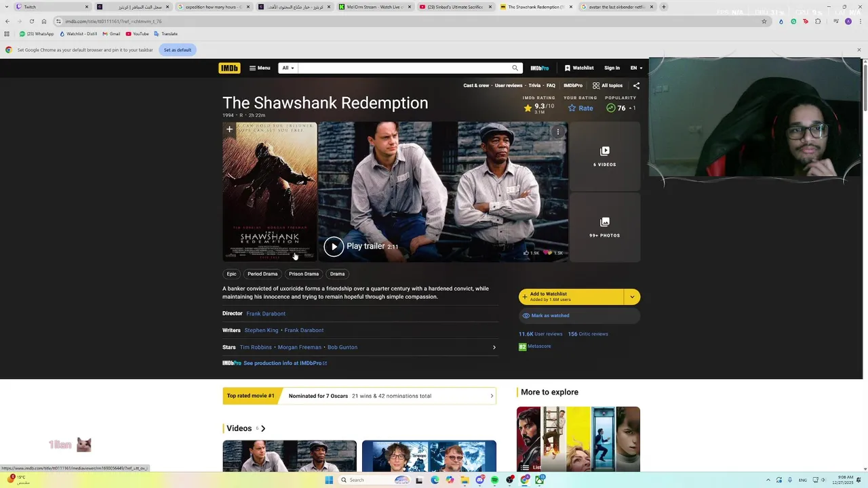The image size is (868, 488).
Task: Click Add to Watchlist
Action: click(571, 297)
